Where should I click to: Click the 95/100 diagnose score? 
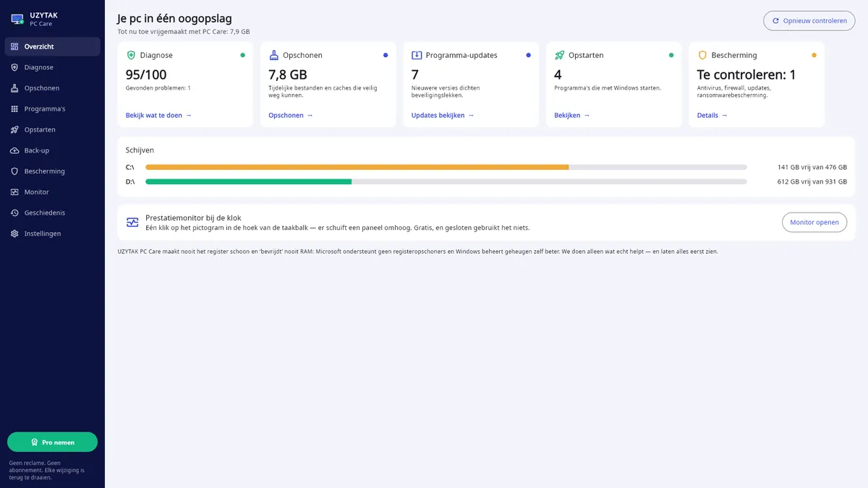[x=146, y=74]
